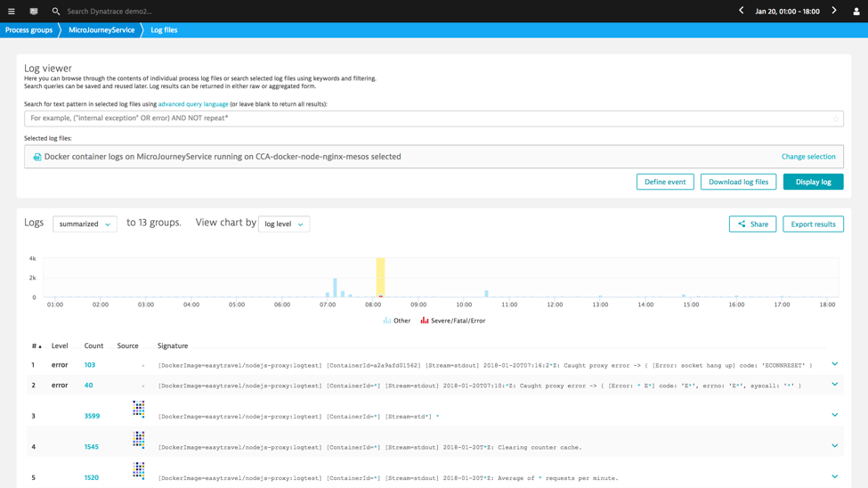The width and height of the screenshot is (868, 488).
Task: Click the ECONNRESET proxy error signature text
Action: point(485,366)
